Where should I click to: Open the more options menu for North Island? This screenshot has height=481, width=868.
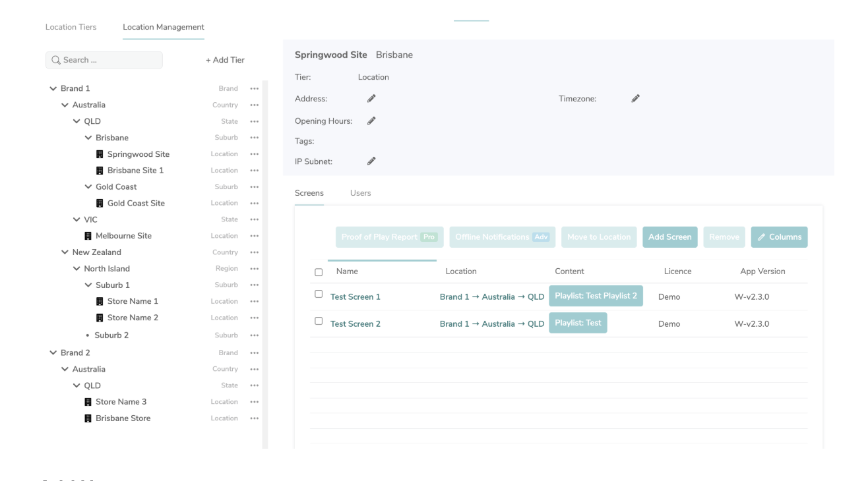[255, 269]
